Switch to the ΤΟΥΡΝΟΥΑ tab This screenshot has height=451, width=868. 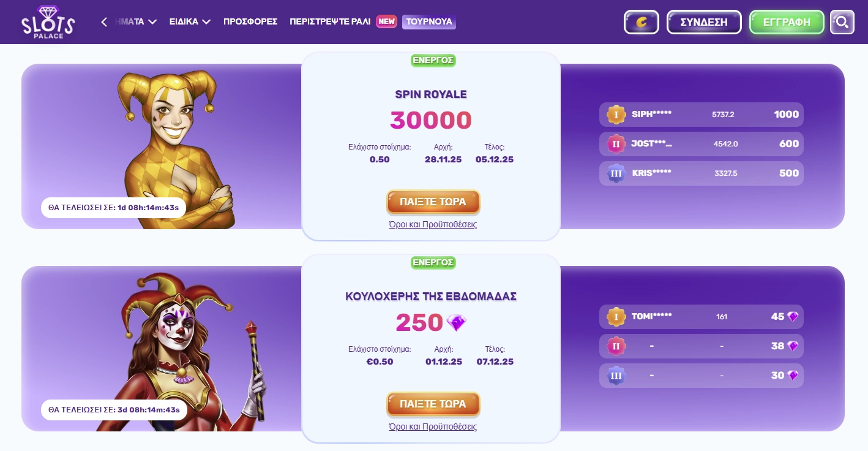point(428,21)
